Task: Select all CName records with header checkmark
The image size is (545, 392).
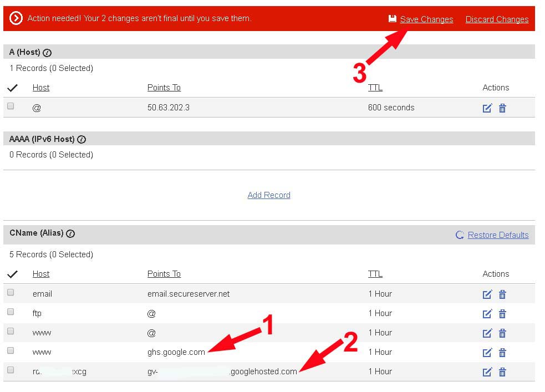Action: click(12, 274)
